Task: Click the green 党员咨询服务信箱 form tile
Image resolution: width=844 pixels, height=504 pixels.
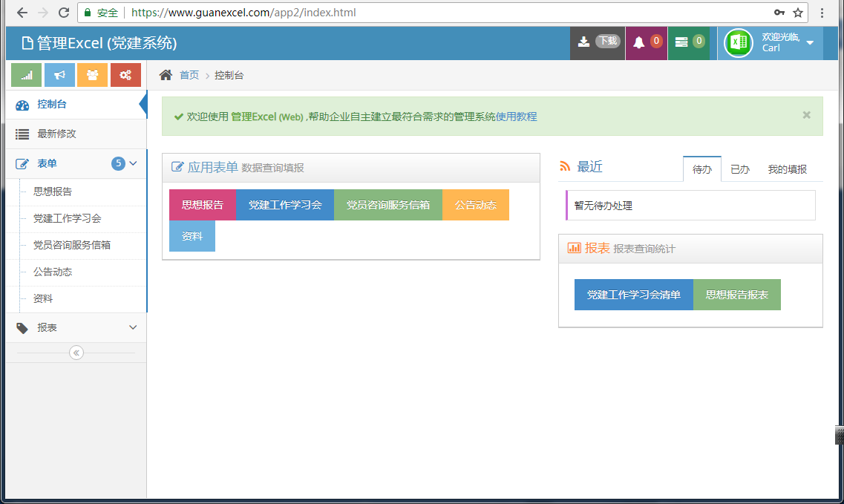Action: click(x=388, y=205)
